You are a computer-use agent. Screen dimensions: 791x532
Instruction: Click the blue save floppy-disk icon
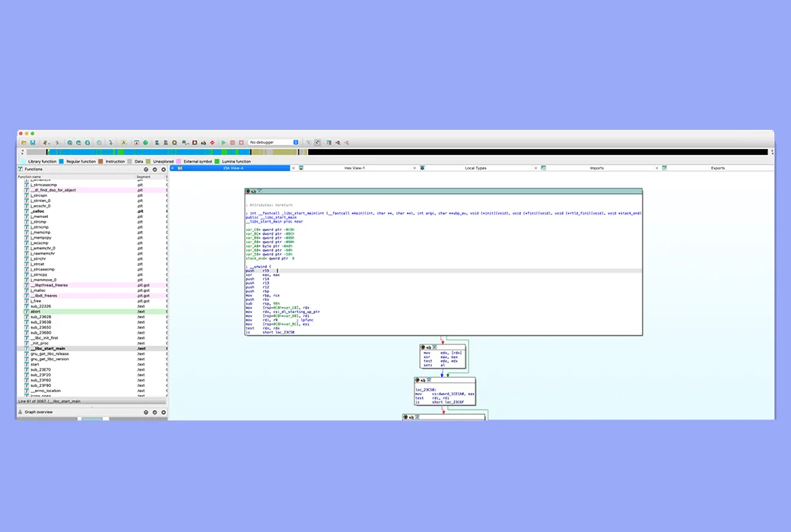(33, 143)
